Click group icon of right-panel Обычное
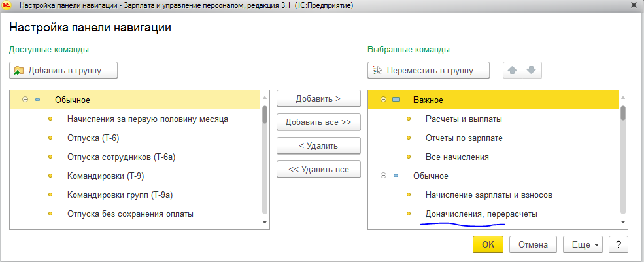The width and height of the screenshot is (644, 262). click(x=396, y=176)
